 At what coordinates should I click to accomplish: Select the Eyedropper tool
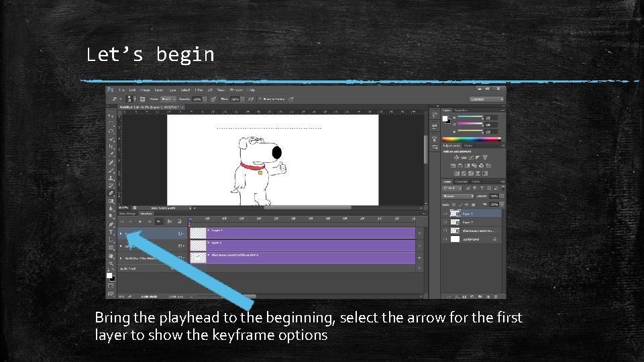111,155
